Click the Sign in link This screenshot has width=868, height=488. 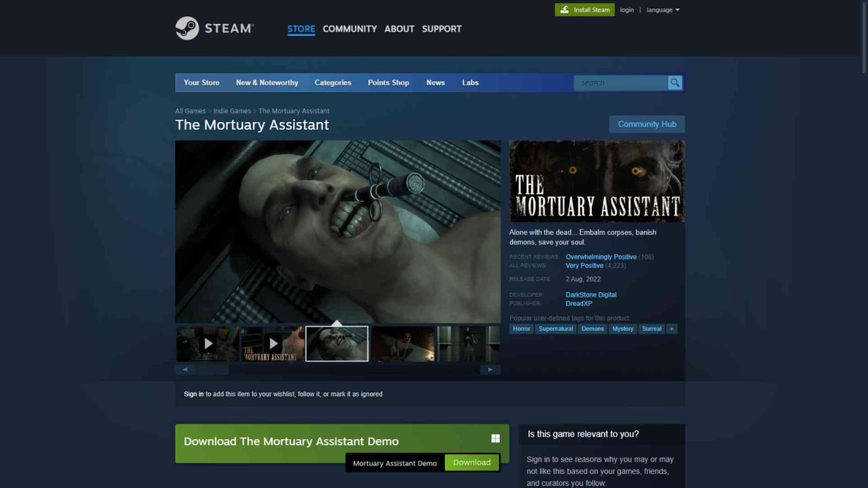(194, 394)
